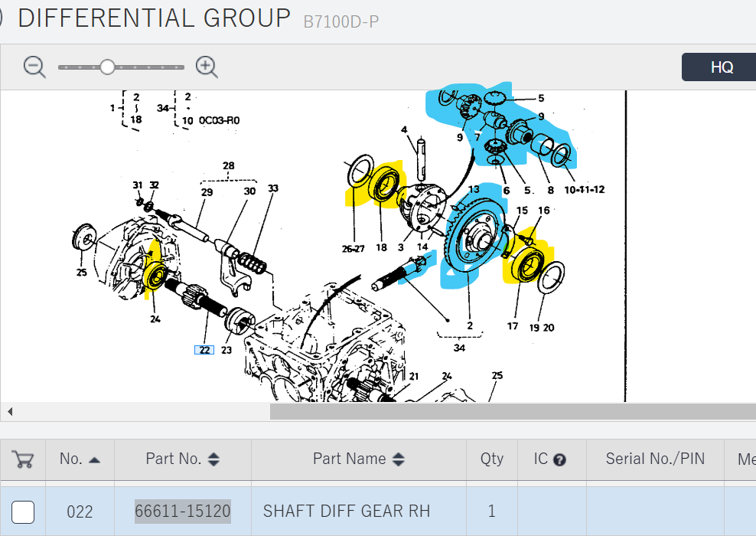Image resolution: width=756 pixels, height=536 pixels.
Task: Select SHAFT DIFF GEAR RH row name
Action: (346, 511)
